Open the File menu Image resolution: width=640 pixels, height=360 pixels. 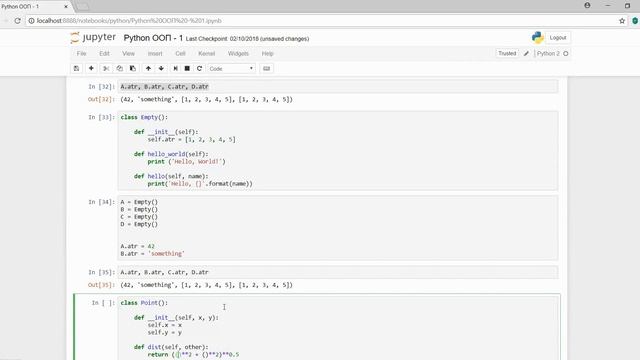[x=82, y=53]
